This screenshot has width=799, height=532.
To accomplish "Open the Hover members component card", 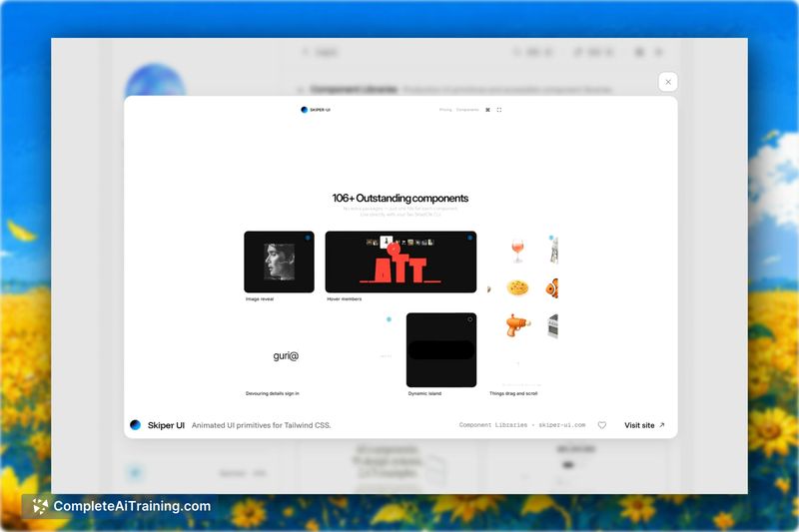I will point(401,262).
